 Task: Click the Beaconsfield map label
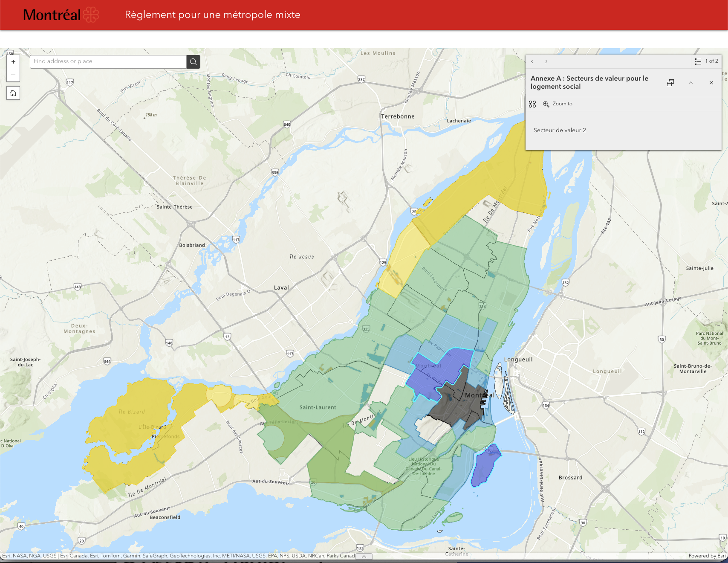[x=165, y=517]
